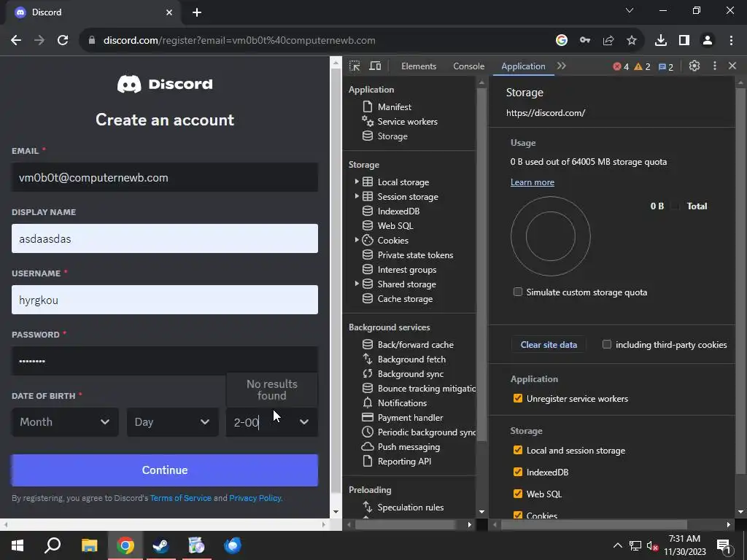The height and width of the screenshot is (560, 747).
Task: Open the Learn more link
Action: (x=532, y=182)
